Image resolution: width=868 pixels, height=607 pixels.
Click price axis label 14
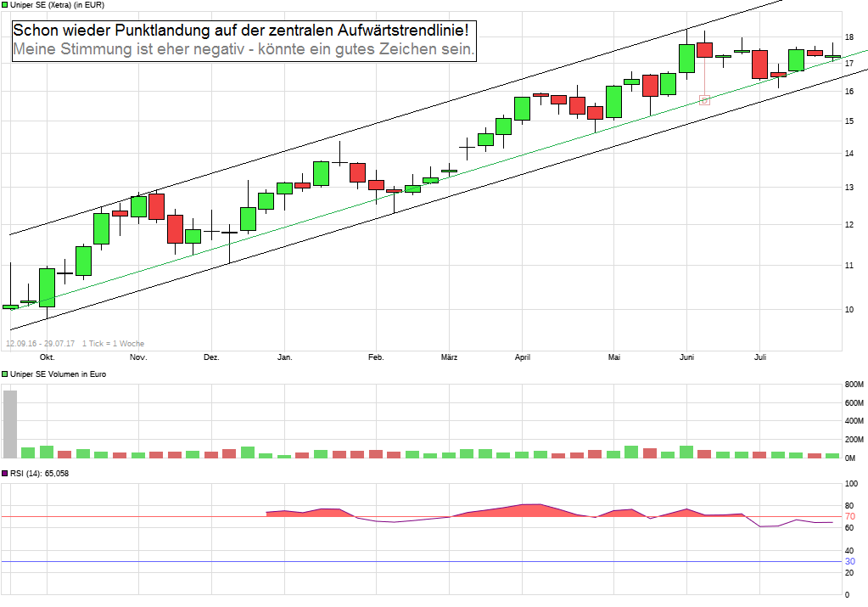pyautogui.click(x=849, y=154)
